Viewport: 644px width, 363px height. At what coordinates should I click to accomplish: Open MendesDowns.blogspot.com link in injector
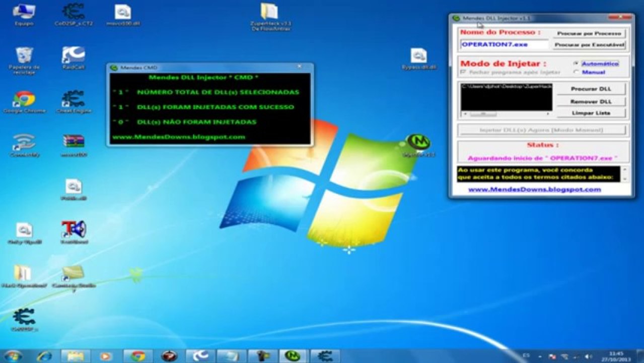534,190
